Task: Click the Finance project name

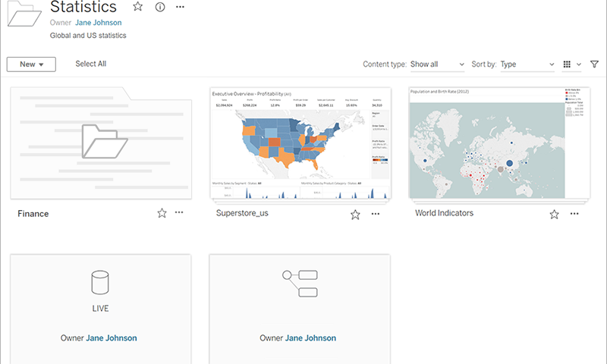Action: pyautogui.click(x=33, y=214)
